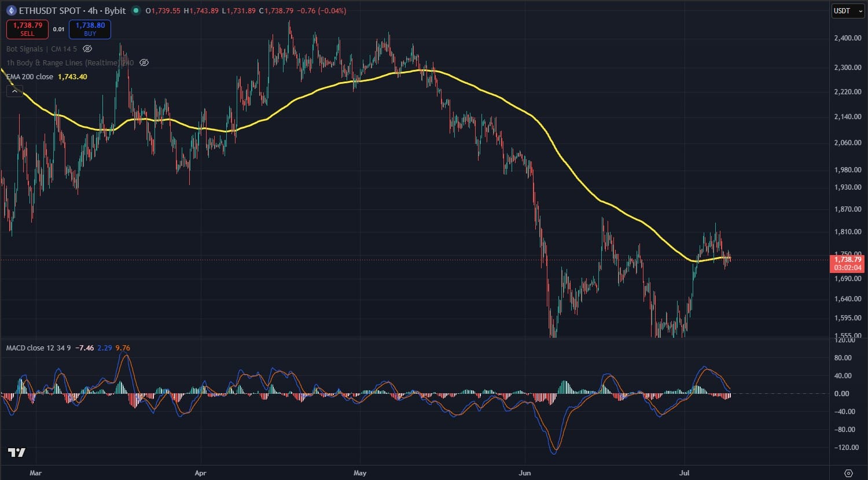This screenshot has height=480, width=868.
Task: Click the Mar label on time axis
Action: (35, 473)
